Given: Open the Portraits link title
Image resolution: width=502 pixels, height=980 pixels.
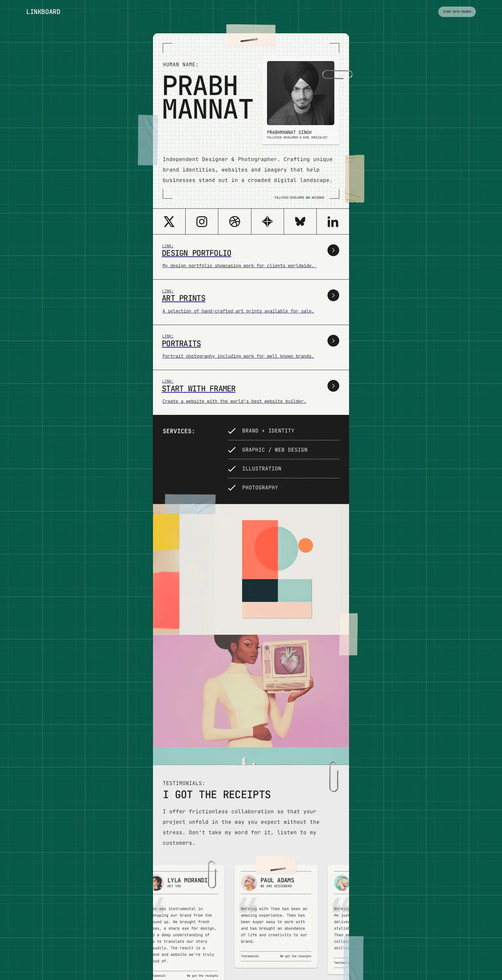Looking at the screenshot, I should [181, 344].
